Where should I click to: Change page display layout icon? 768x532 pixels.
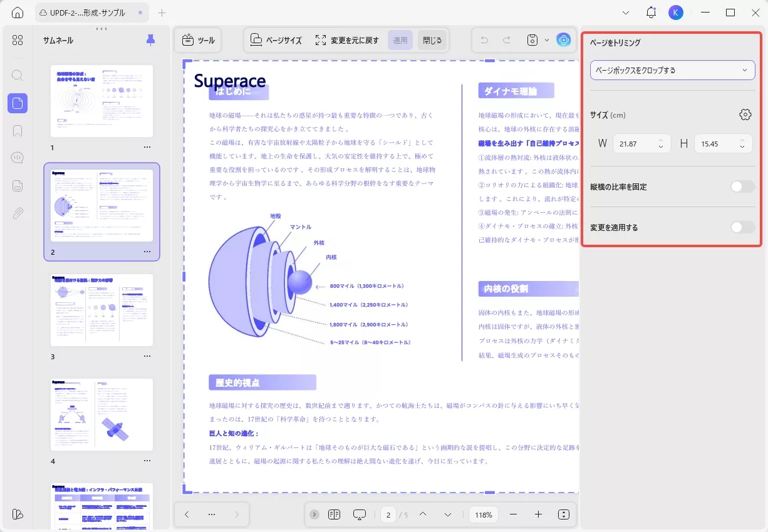coord(334,514)
